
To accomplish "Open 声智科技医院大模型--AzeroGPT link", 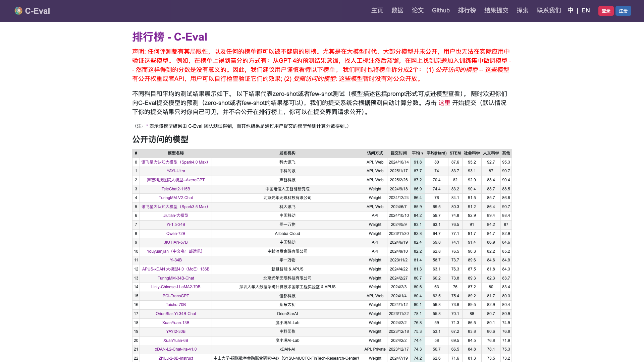I will 176,180.
